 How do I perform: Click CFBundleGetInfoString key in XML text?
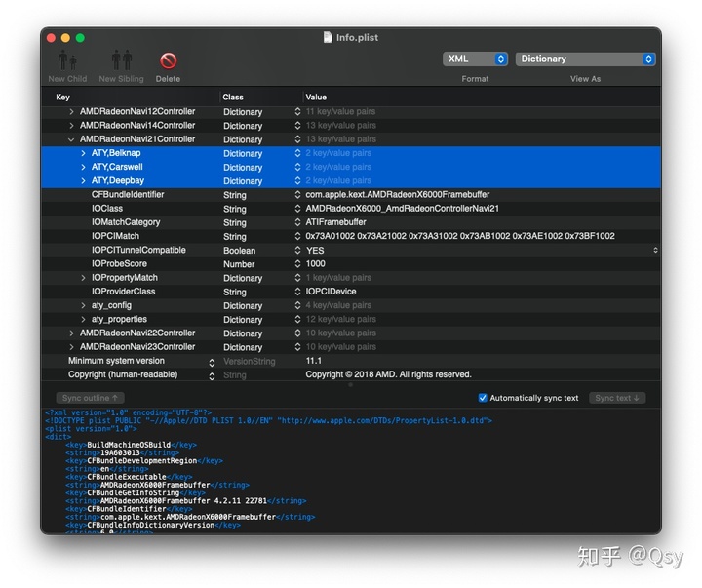point(133,493)
